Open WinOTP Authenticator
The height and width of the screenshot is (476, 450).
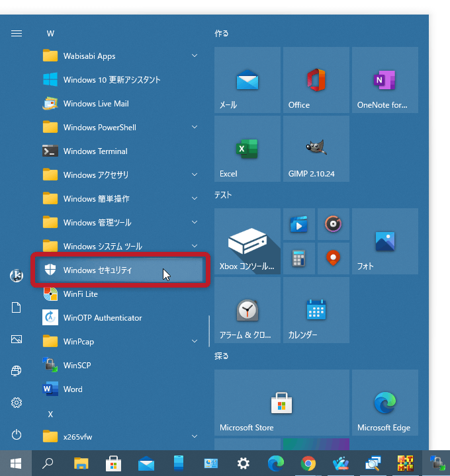click(119, 317)
